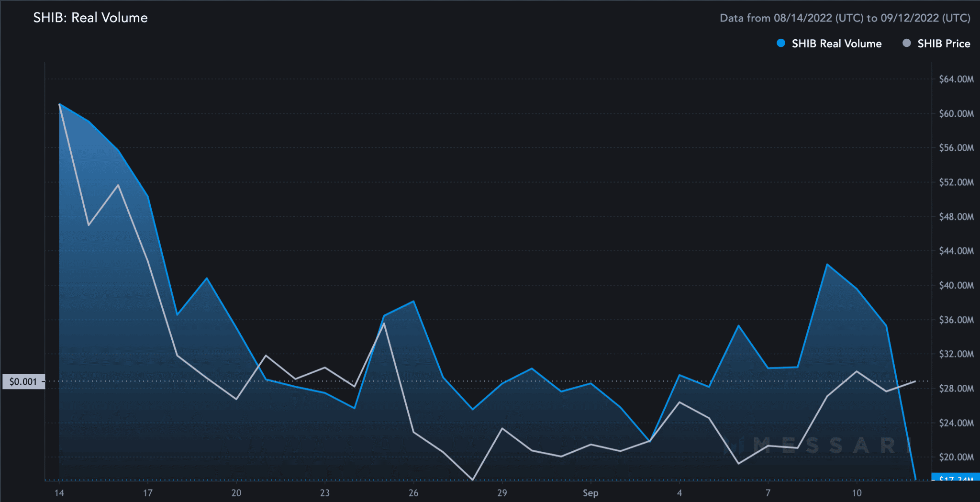The image size is (980, 502).
Task: Click the price low point before August 29
Action: click(473, 480)
